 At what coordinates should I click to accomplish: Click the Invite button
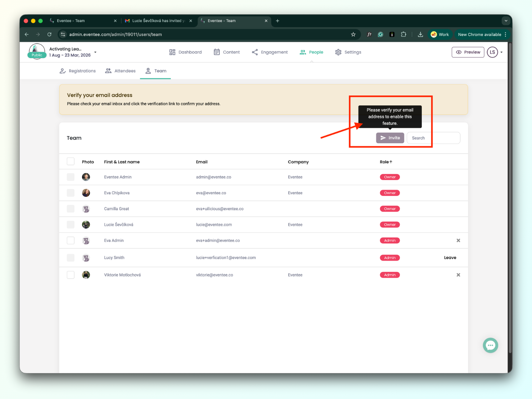tap(390, 138)
